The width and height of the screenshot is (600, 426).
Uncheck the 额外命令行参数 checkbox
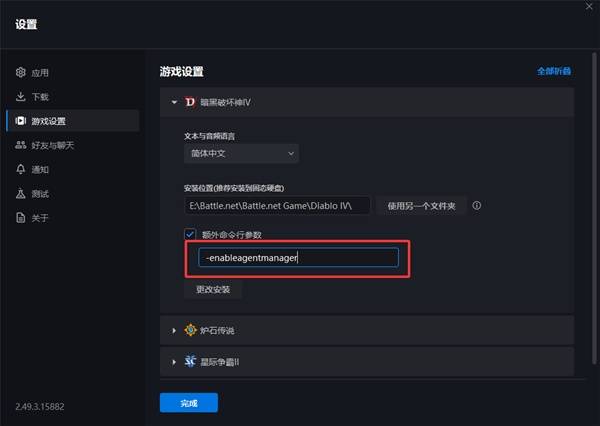click(190, 234)
